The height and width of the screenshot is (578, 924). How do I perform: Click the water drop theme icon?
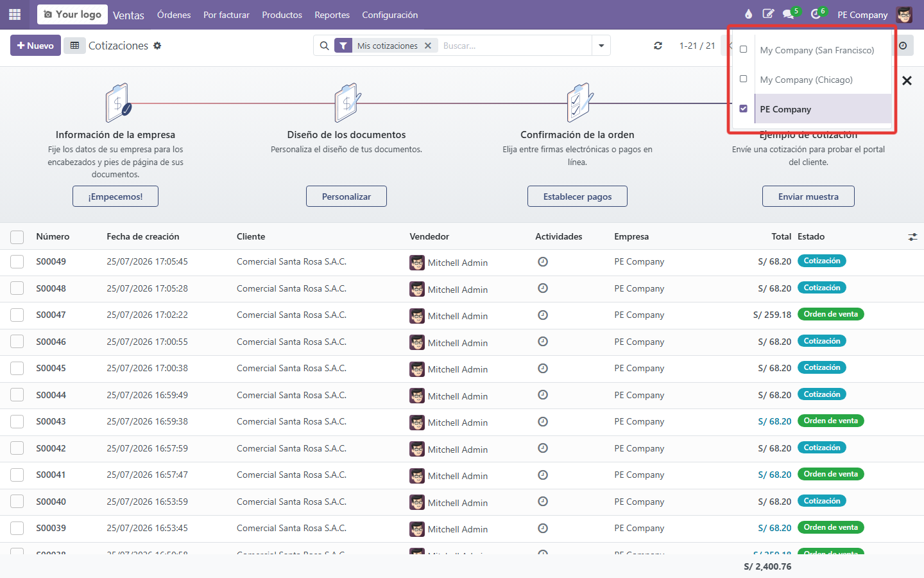(x=748, y=14)
